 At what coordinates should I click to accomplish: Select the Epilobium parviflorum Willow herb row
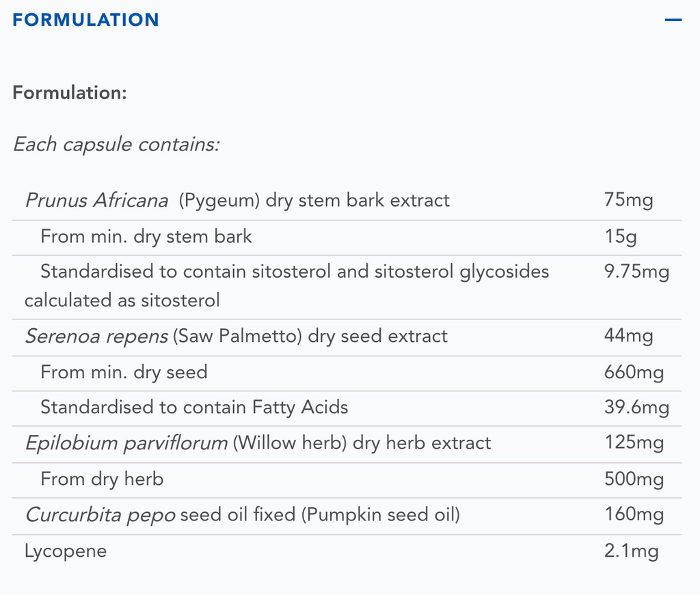[x=258, y=443]
